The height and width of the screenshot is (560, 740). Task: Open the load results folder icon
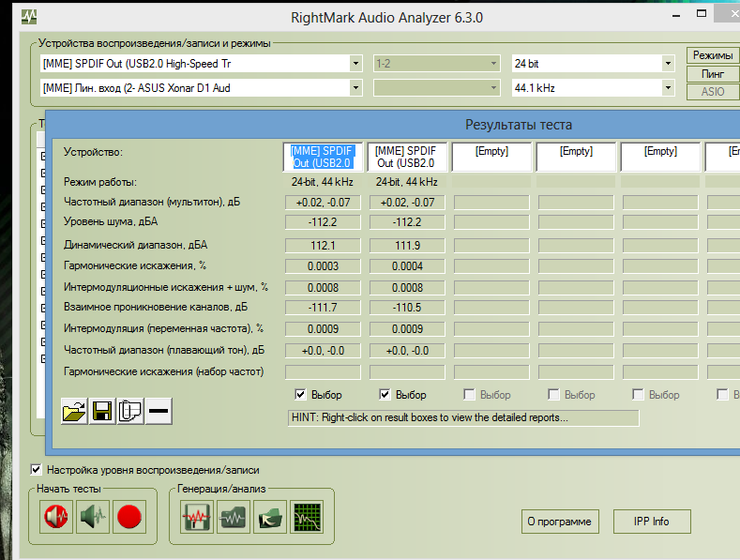tap(270, 517)
